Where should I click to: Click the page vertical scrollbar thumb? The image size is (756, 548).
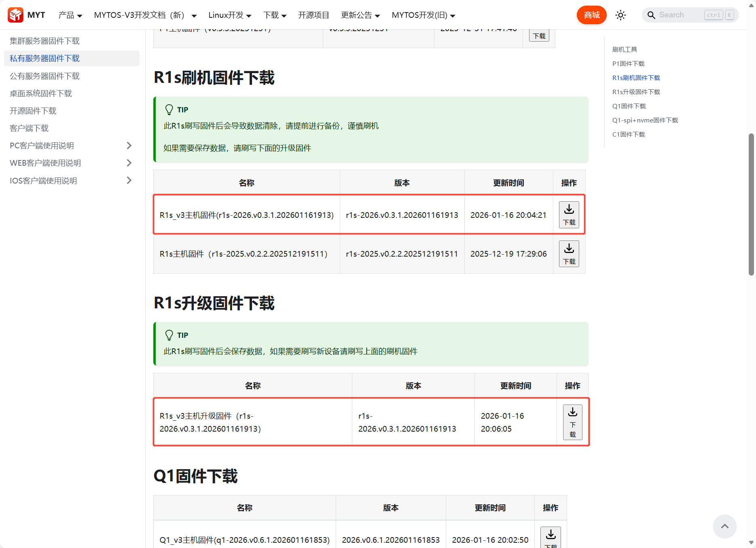(x=751, y=204)
